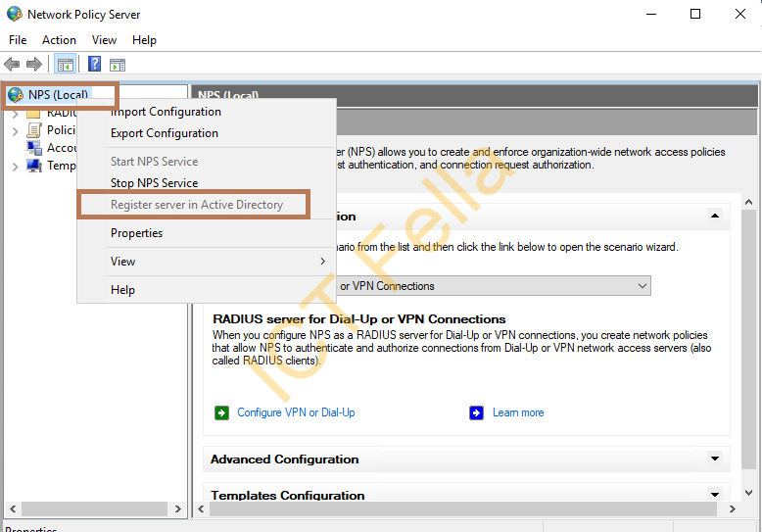Click the Templates Management node icon
Screen dimensions: 762x532
coord(34,166)
